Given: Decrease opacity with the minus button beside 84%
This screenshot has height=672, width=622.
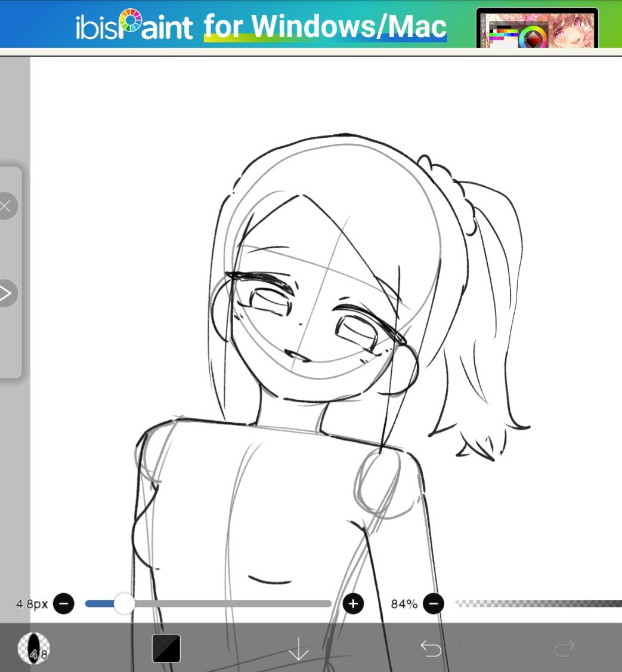Looking at the screenshot, I should tap(434, 604).
